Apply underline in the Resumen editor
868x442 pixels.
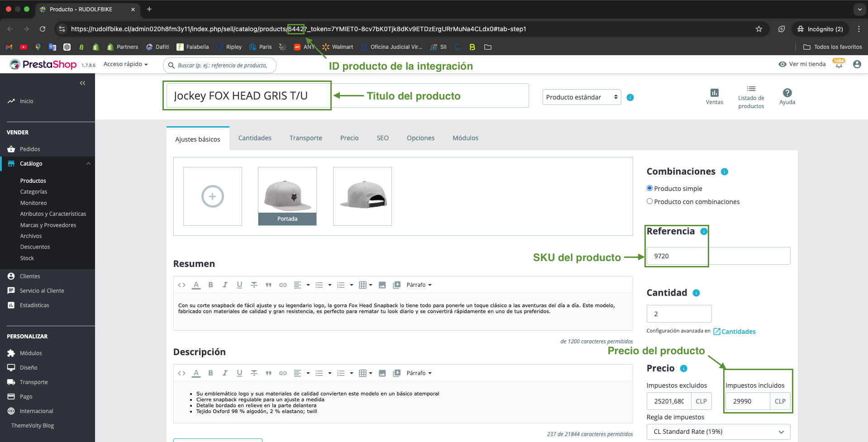pyautogui.click(x=239, y=285)
